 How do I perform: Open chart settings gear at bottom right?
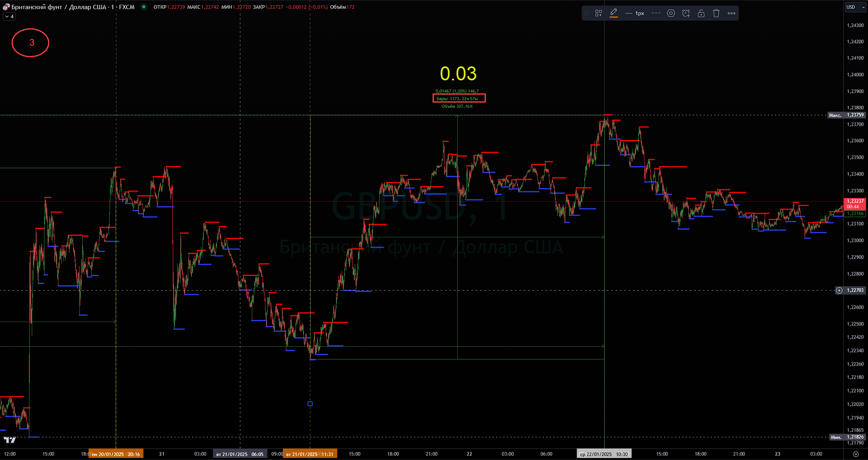856,454
